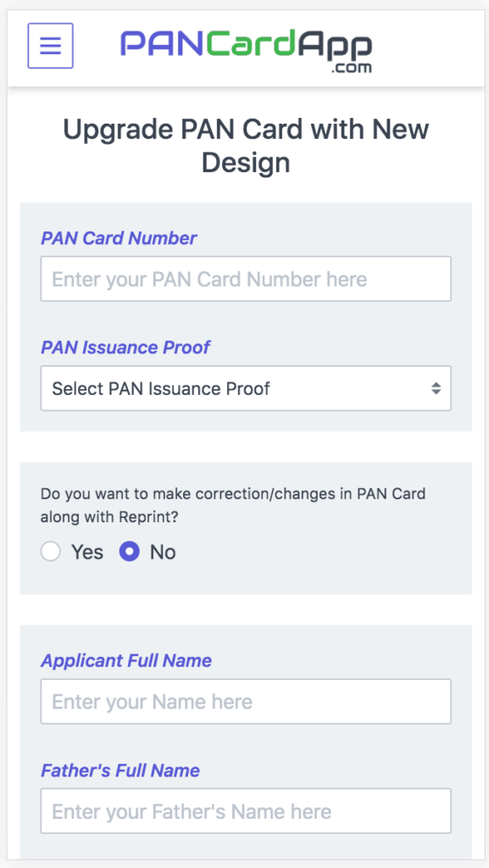Click the Upgrade PAN Card heading
Viewport: 489px width, 868px height.
(x=246, y=145)
